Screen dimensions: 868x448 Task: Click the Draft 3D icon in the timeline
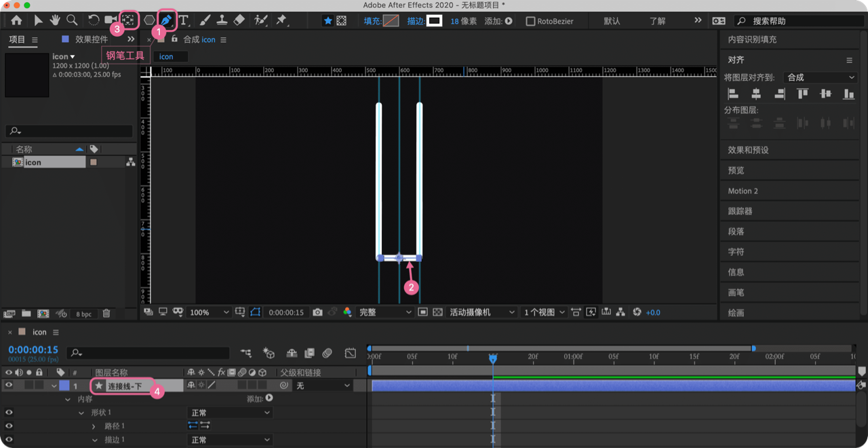tap(269, 353)
